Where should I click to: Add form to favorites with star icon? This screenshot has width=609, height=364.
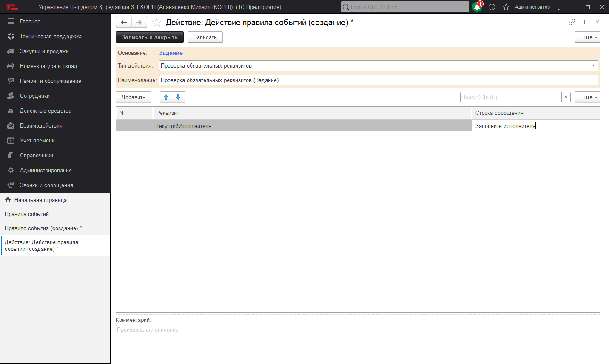(x=157, y=23)
